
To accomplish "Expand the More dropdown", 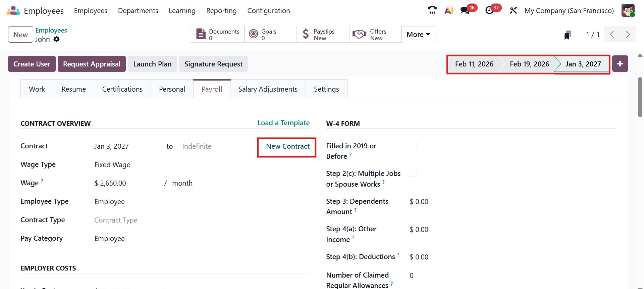I will (418, 35).
